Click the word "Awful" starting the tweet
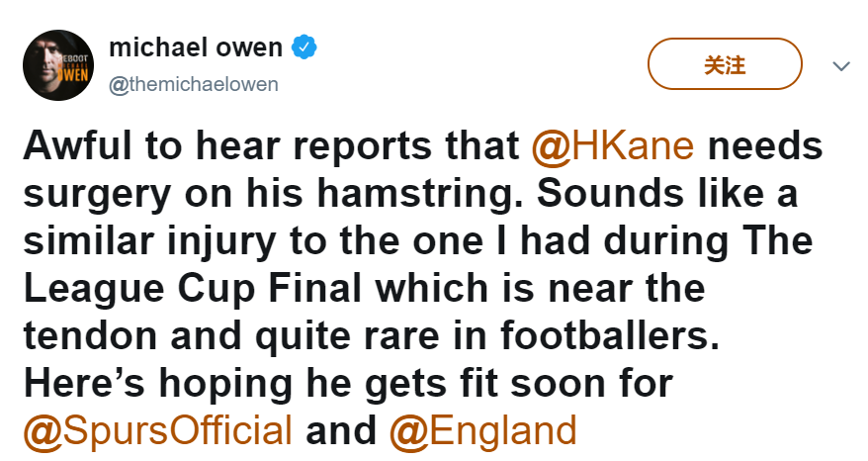 77,145
